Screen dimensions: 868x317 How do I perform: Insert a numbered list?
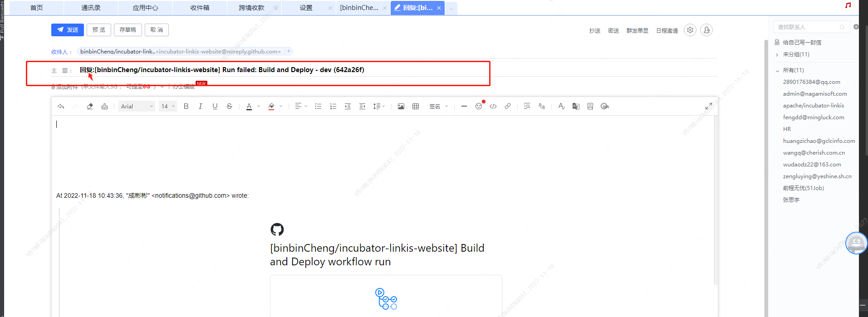333,106
